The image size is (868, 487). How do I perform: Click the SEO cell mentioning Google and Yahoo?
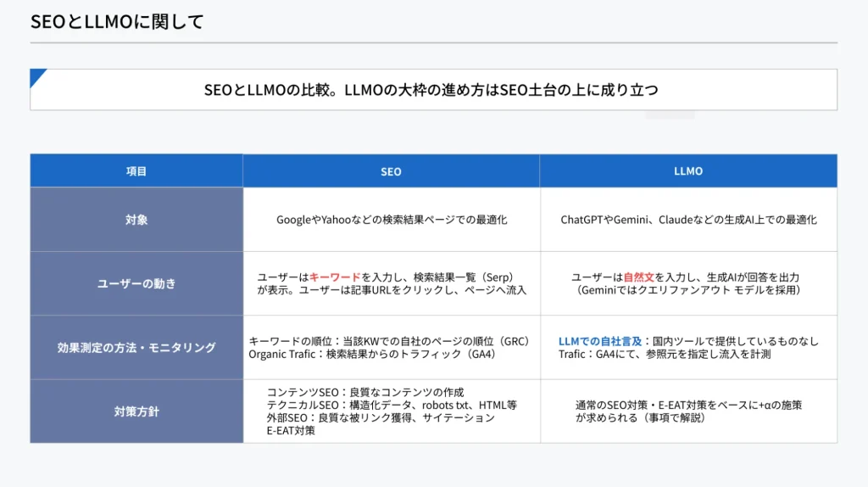click(x=392, y=220)
